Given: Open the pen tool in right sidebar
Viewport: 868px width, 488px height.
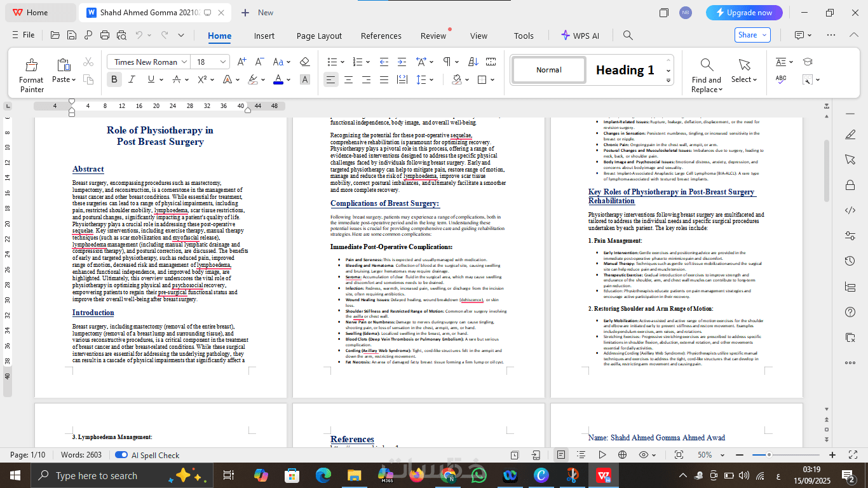Looking at the screenshot, I should (850, 134).
